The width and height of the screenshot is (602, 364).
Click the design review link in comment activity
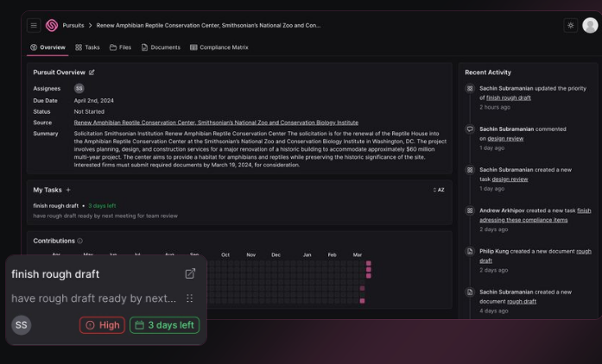505,138
